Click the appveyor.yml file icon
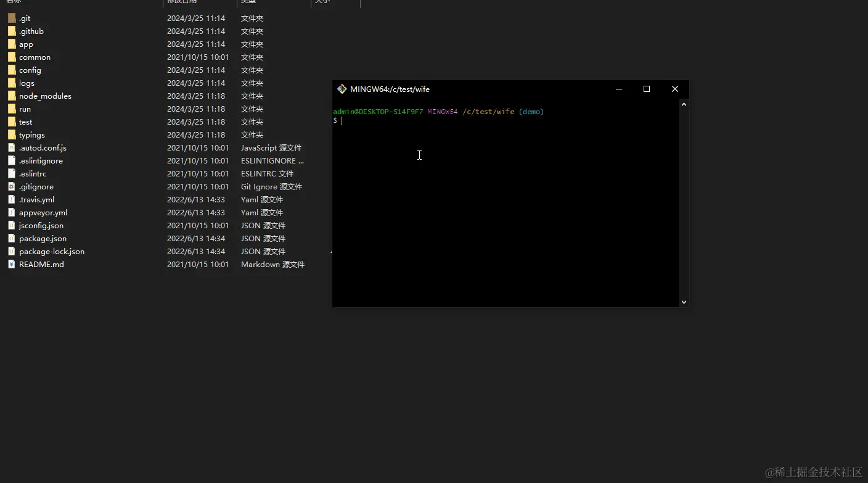The image size is (868, 483). tap(12, 213)
